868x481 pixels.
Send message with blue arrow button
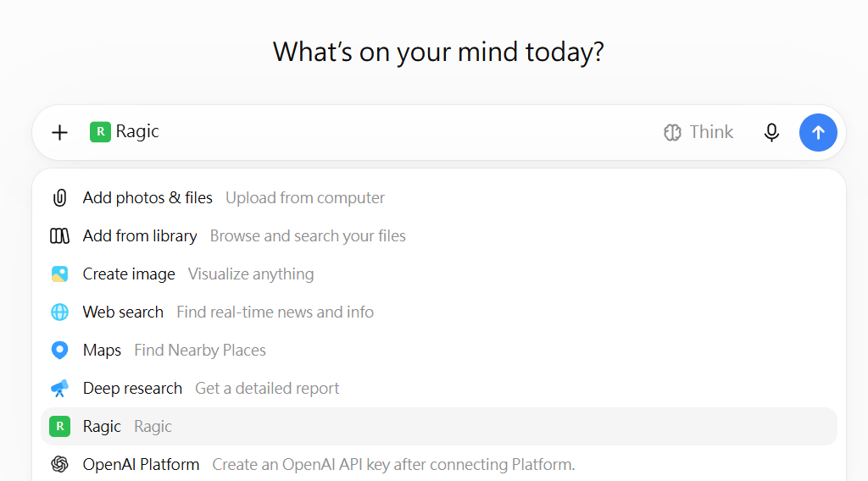tap(818, 133)
